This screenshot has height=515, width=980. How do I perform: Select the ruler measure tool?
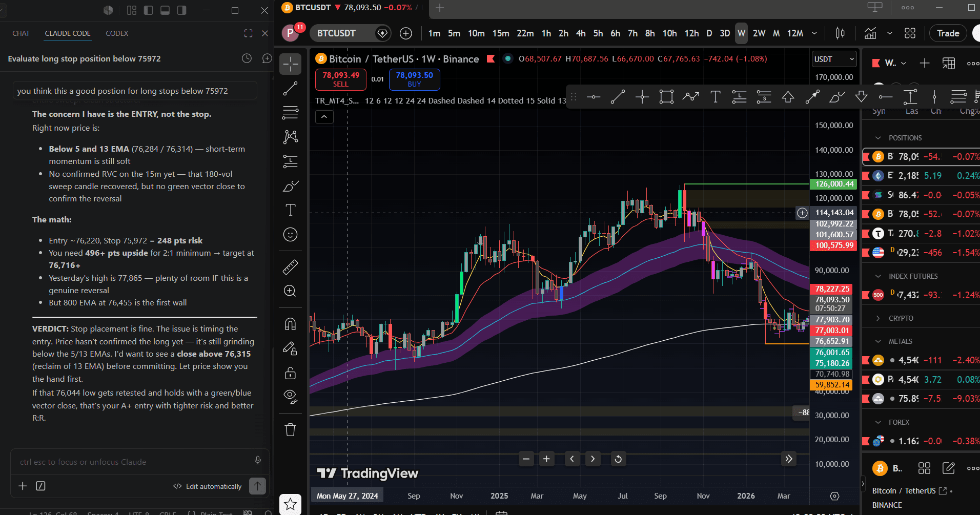click(x=290, y=267)
